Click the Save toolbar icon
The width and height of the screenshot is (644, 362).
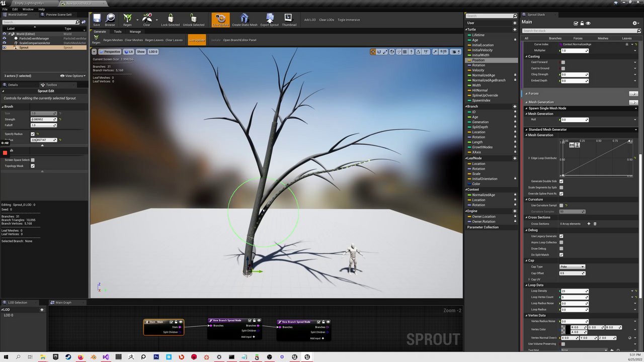pyautogui.click(x=97, y=19)
